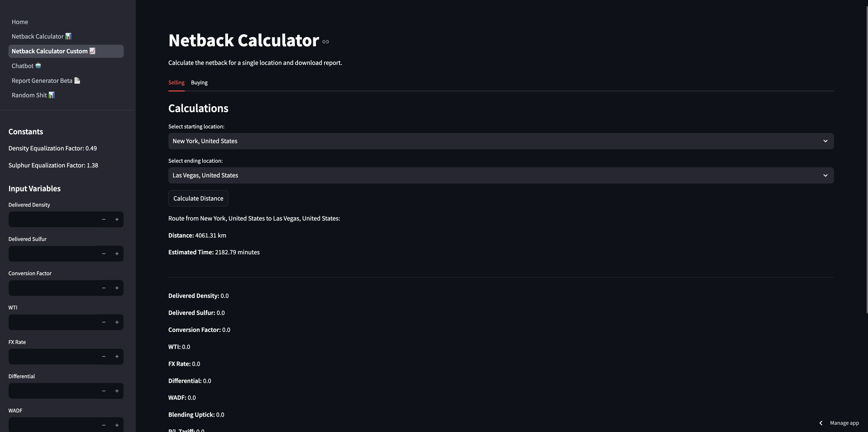This screenshot has height=432, width=868.
Task: Decrement the FX Rate value
Action: pyautogui.click(x=103, y=356)
